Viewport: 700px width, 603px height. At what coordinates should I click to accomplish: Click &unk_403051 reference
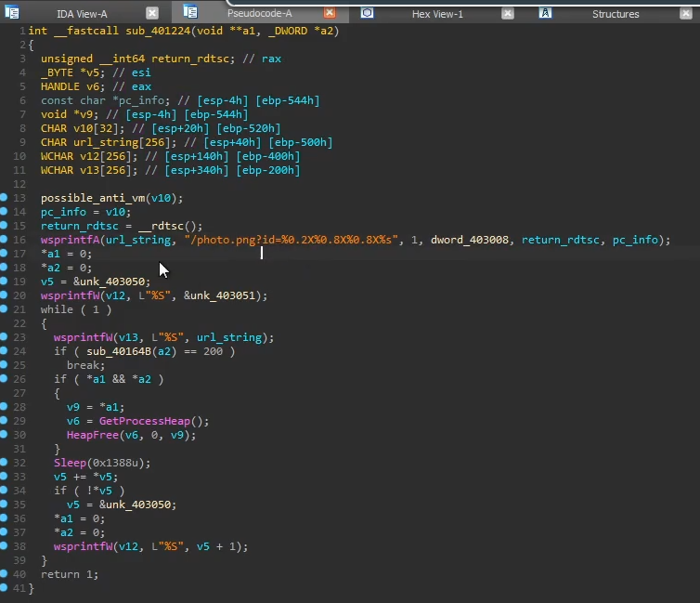point(222,295)
